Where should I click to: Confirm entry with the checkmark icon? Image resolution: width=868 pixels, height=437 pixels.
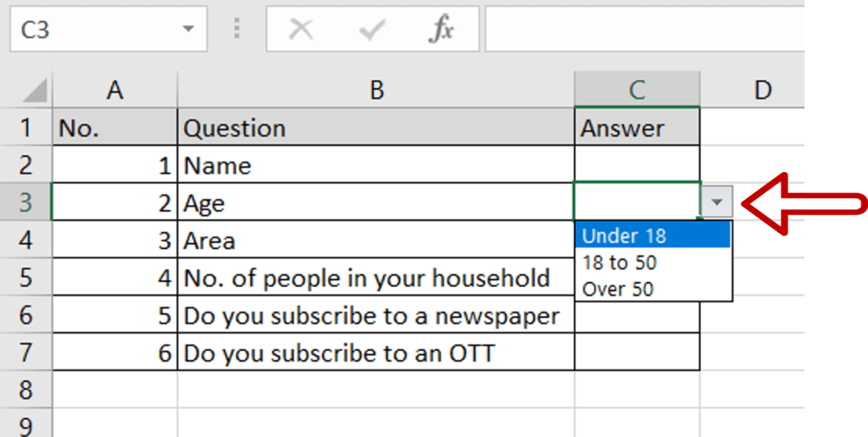371,30
